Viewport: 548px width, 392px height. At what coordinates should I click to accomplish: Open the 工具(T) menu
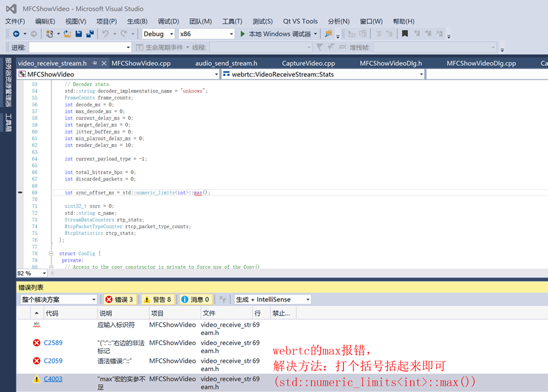(x=232, y=22)
